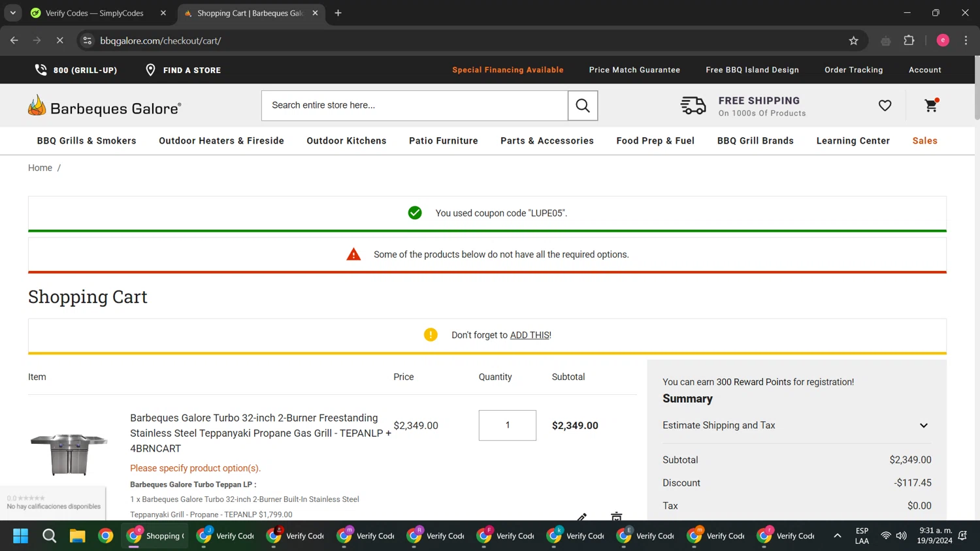The height and width of the screenshot is (551, 980).
Task: Click the phone icon beside 800 (GRILL-UP)
Action: tap(41, 70)
